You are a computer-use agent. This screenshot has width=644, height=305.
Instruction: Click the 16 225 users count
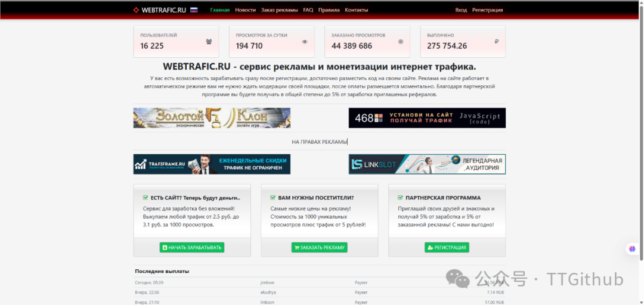152,46
